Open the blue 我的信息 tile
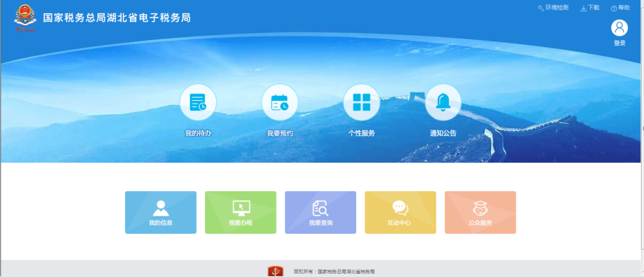The height and width of the screenshot is (278, 644). point(160,213)
